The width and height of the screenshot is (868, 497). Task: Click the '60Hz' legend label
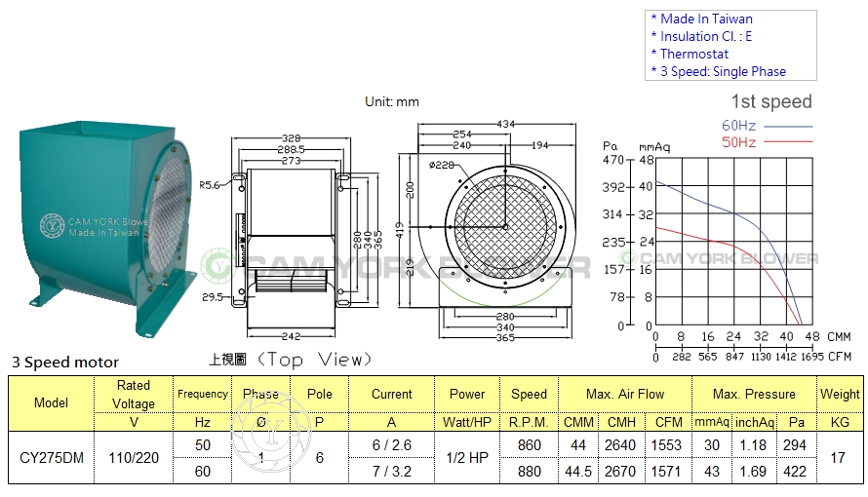(738, 126)
